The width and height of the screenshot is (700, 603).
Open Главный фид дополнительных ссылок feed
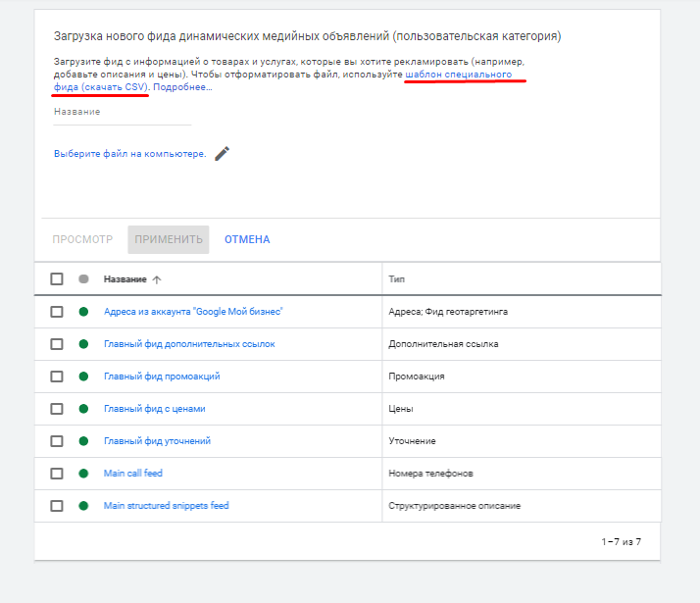tap(189, 344)
